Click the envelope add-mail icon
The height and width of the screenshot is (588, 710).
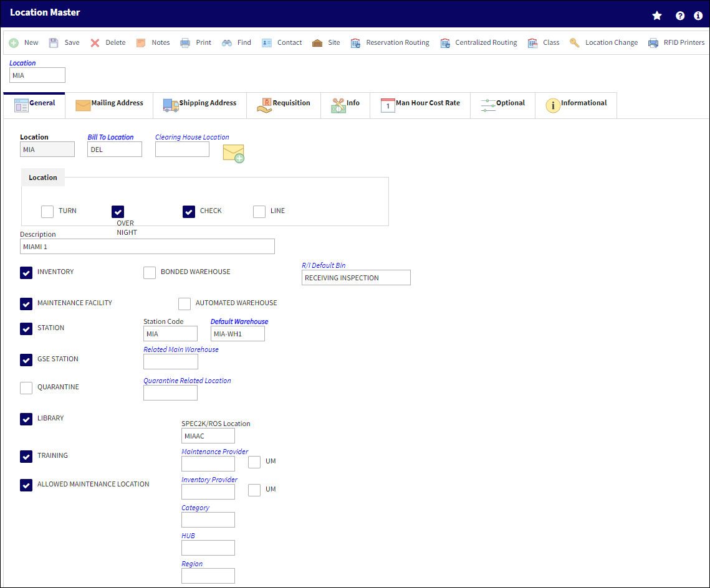coord(234,153)
